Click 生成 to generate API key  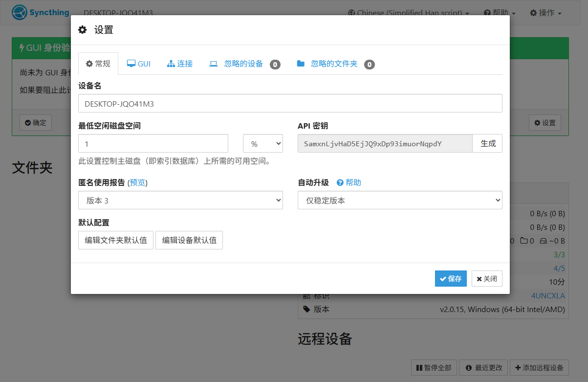click(x=487, y=144)
